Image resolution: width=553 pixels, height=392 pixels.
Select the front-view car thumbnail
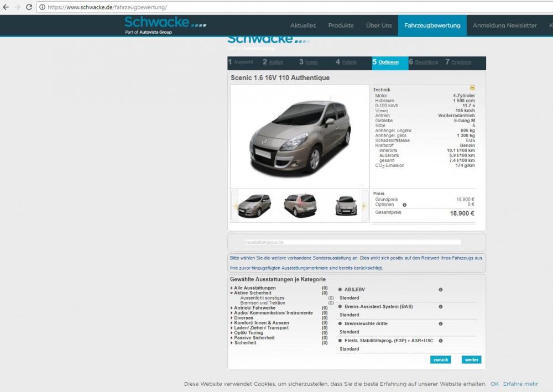[346, 206]
